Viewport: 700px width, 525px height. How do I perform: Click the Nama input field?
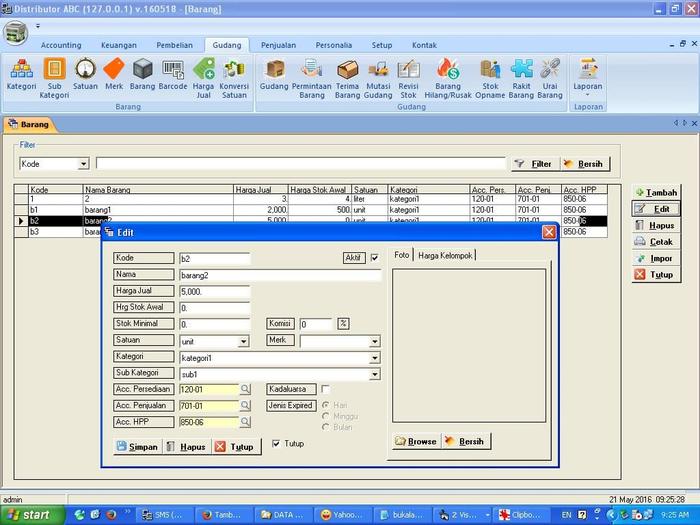click(279, 275)
